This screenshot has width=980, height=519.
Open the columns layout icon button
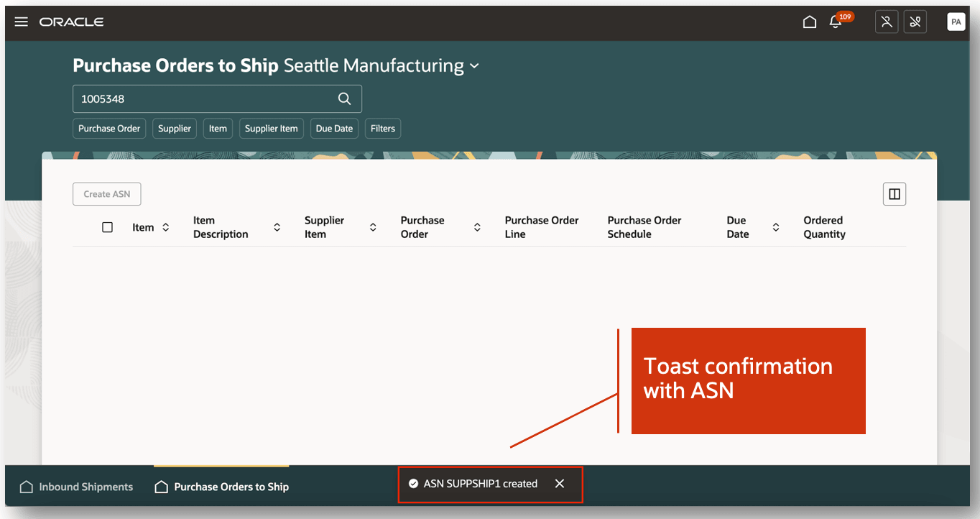(895, 194)
